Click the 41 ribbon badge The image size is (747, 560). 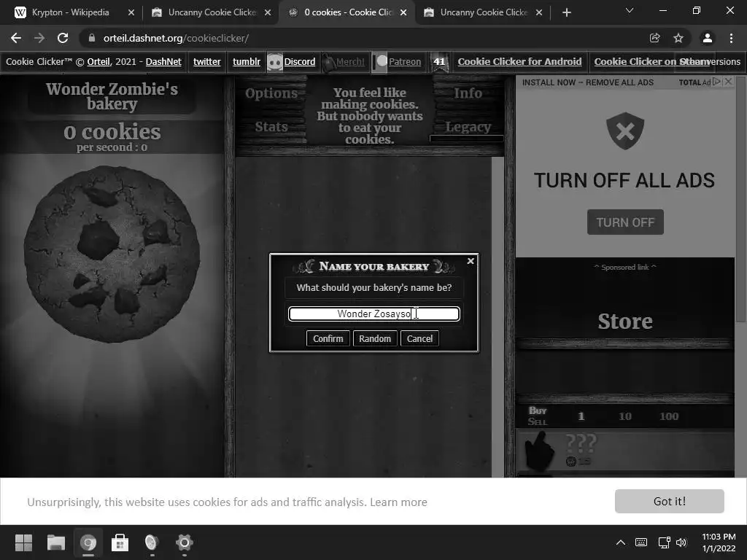(439, 63)
